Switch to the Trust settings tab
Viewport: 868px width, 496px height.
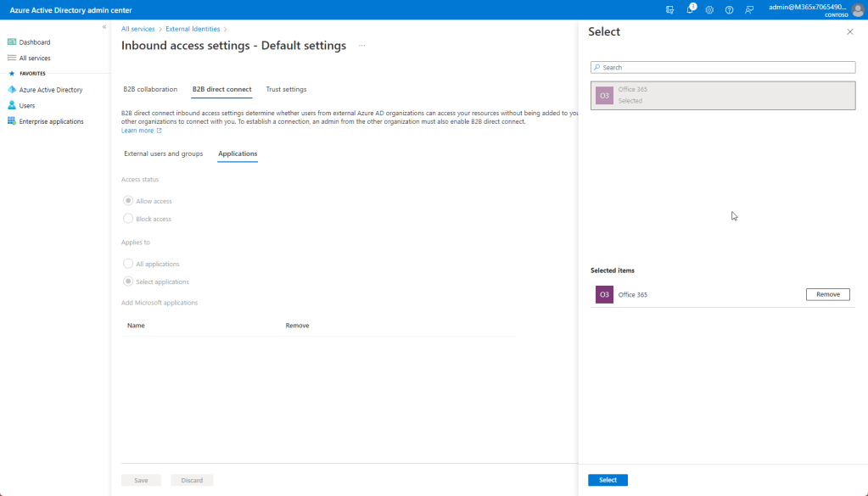click(x=286, y=89)
